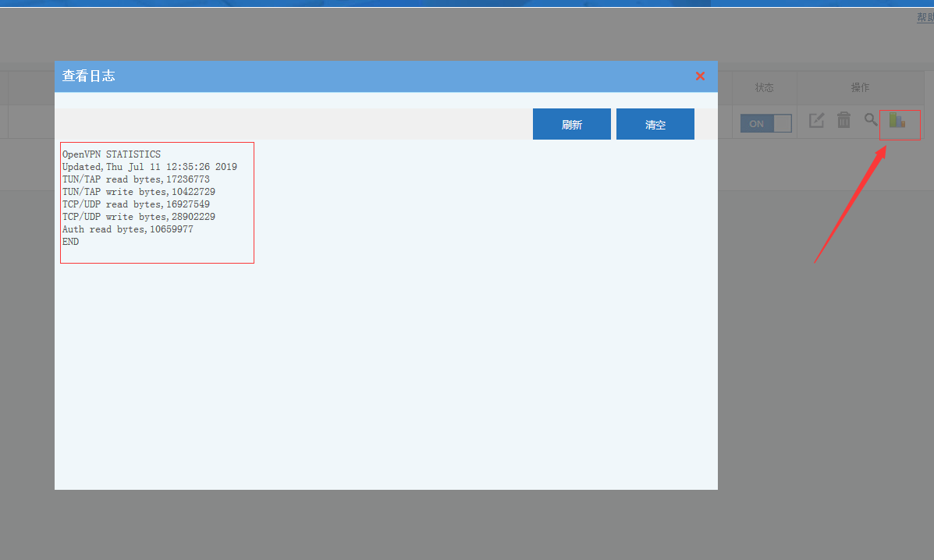934x560 pixels.
Task: Open the 帮助 help link
Action: pos(925,17)
